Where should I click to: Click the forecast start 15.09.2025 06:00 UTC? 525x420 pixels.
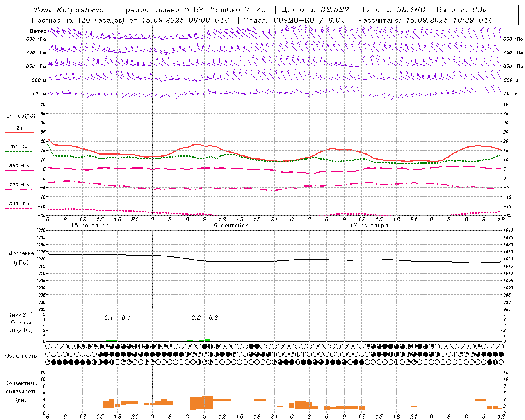[185, 20]
